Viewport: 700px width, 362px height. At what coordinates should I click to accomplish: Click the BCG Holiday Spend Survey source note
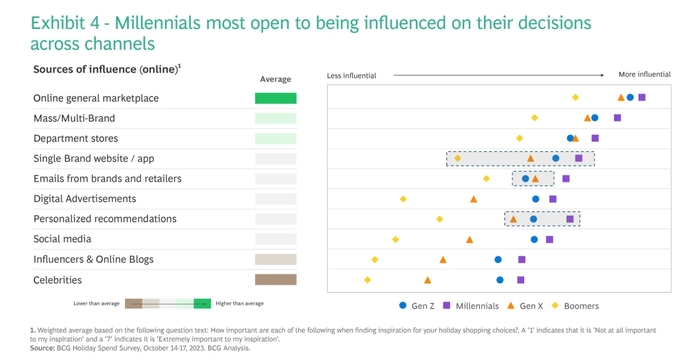point(140,348)
